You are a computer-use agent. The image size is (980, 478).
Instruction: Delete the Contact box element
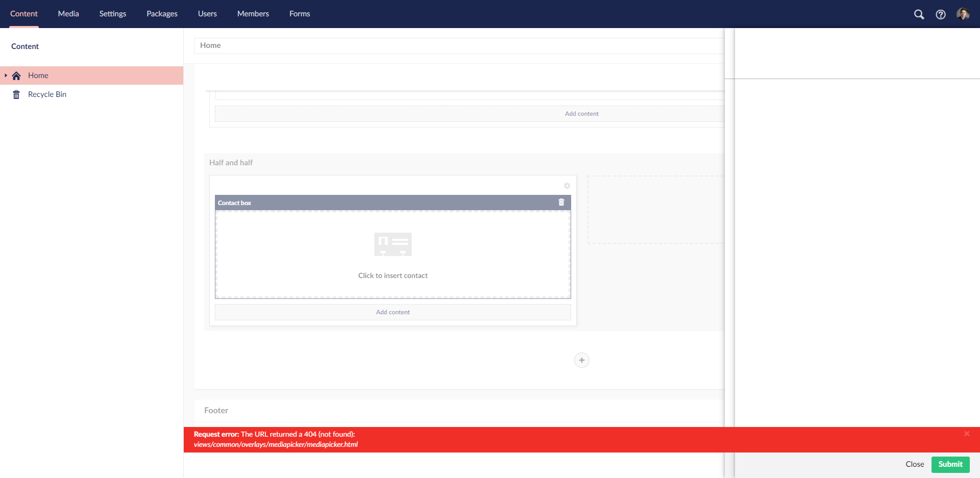561,203
